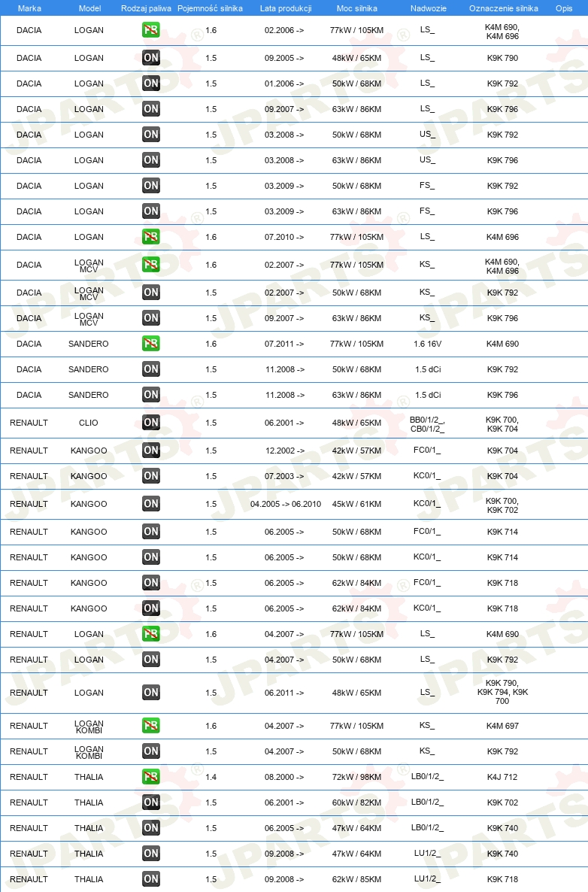Select the K9K 700, K9K 702 engine cell
This screenshot has height=892, width=588.
502,505
